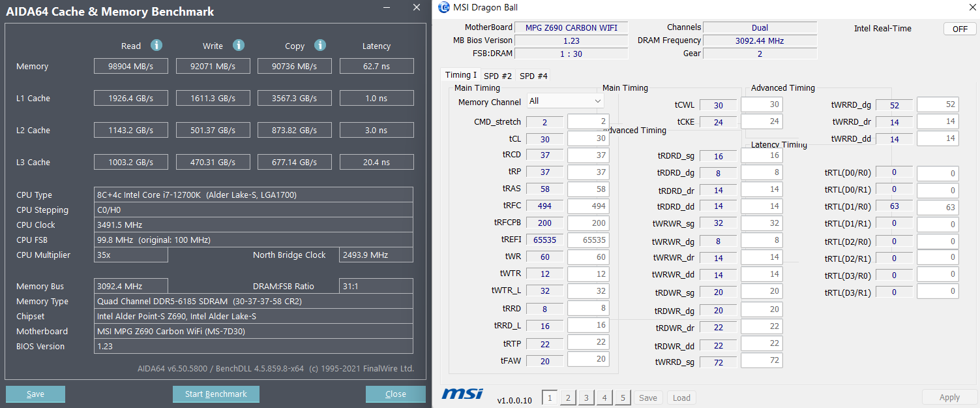The image size is (980, 408).
Task: Switch to the SPD #2 tab
Action: click(498, 76)
